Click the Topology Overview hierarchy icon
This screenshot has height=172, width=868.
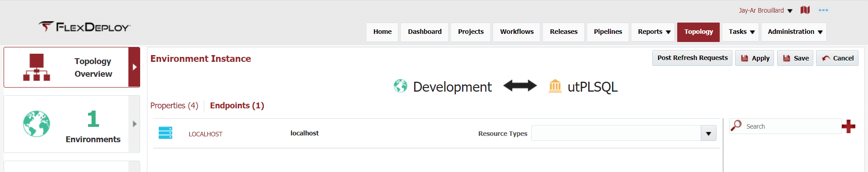tap(37, 67)
